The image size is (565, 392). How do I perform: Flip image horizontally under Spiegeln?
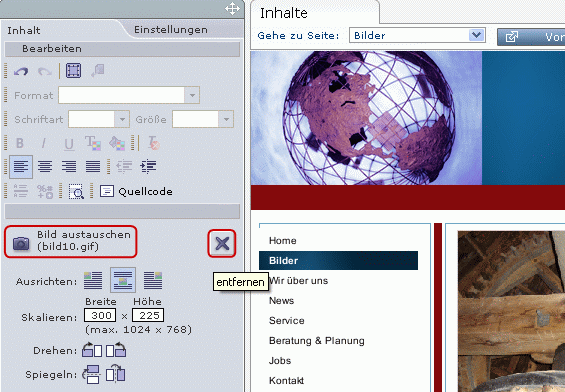click(116, 374)
